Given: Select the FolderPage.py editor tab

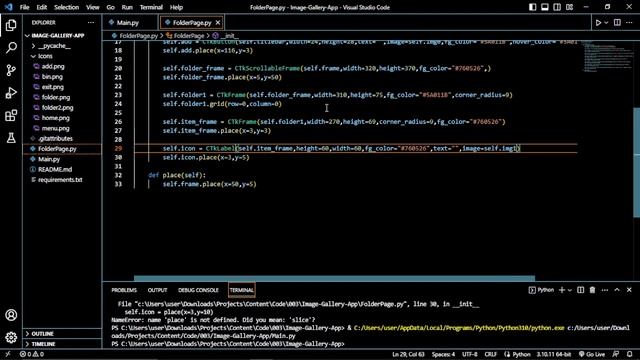Looking at the screenshot, I should click(192, 23).
